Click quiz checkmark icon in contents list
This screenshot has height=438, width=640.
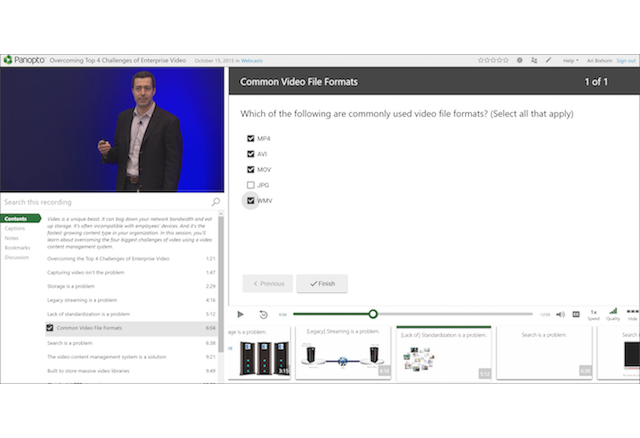pyautogui.click(x=50, y=328)
